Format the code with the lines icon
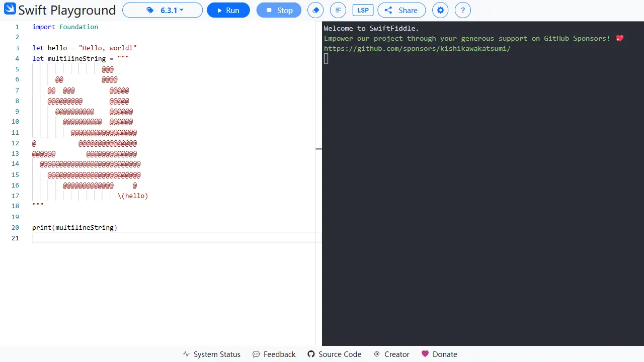The width and height of the screenshot is (644, 362). coord(339,10)
